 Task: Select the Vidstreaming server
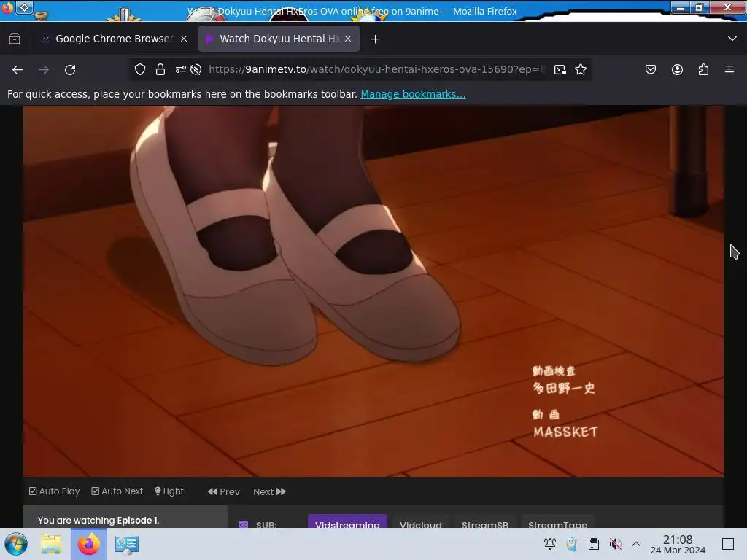347,521
